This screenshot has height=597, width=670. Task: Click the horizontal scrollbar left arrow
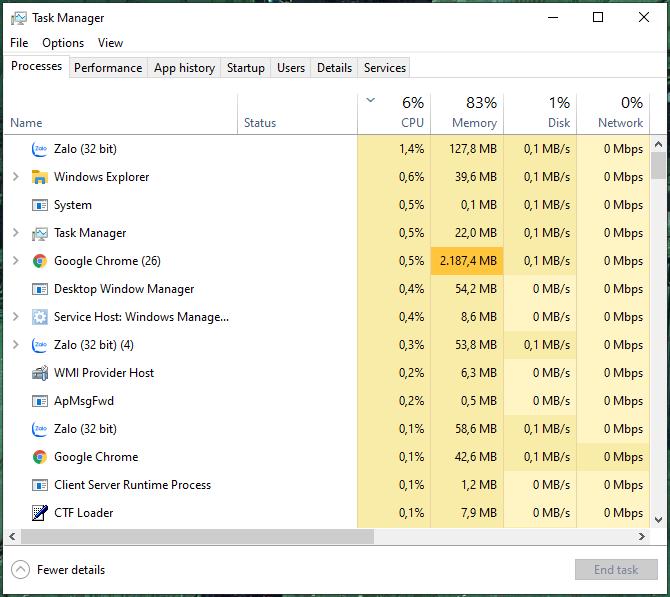click(x=12, y=536)
